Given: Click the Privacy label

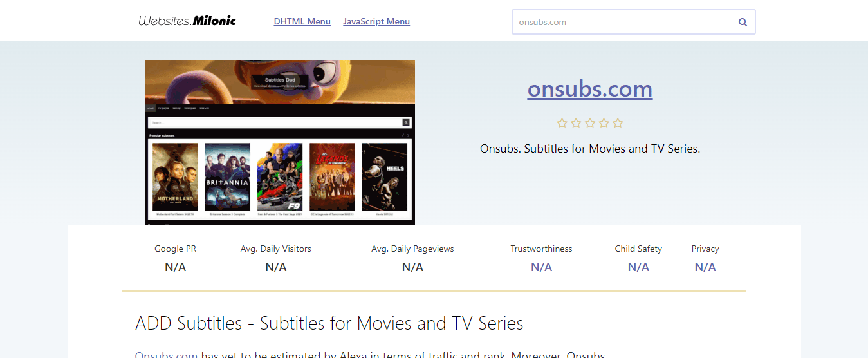Looking at the screenshot, I should pos(705,249).
